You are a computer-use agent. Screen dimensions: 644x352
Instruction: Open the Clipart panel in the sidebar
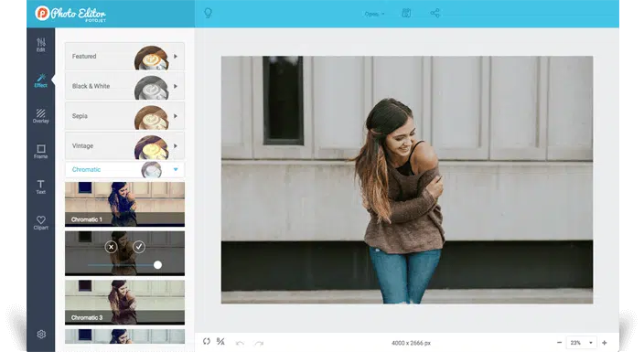40,222
